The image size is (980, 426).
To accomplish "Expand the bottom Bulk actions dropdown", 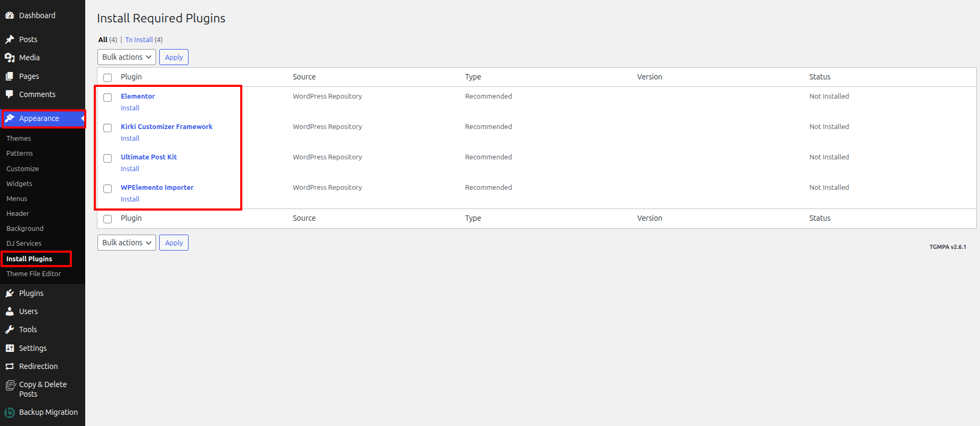I will click(x=126, y=243).
